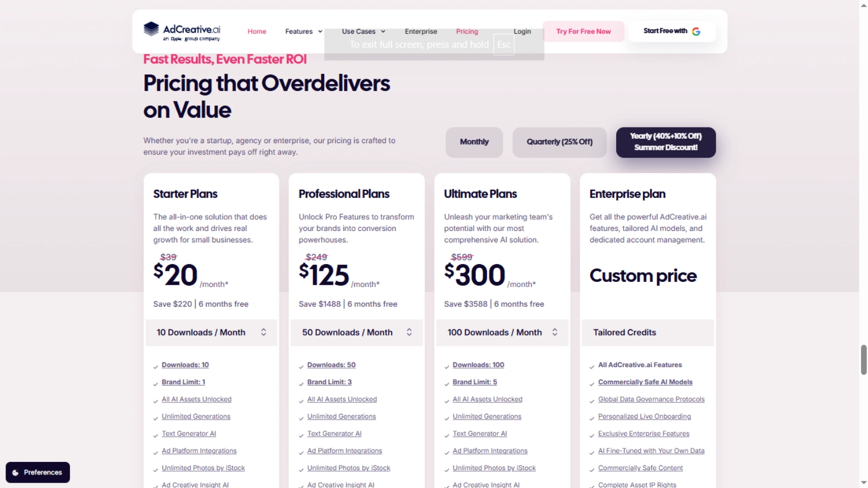Go to the Enterprise menu item
The image size is (868, 488).
coord(420,31)
